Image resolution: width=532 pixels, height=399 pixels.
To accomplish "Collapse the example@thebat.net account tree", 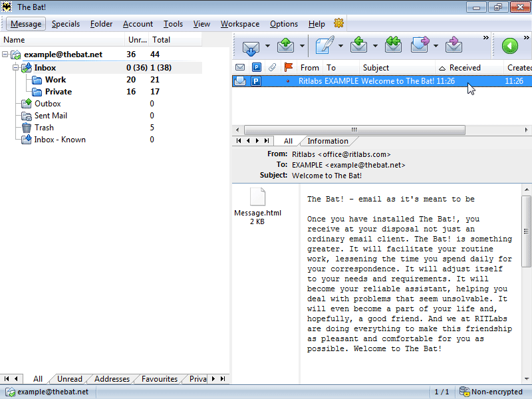I will coord(6,55).
